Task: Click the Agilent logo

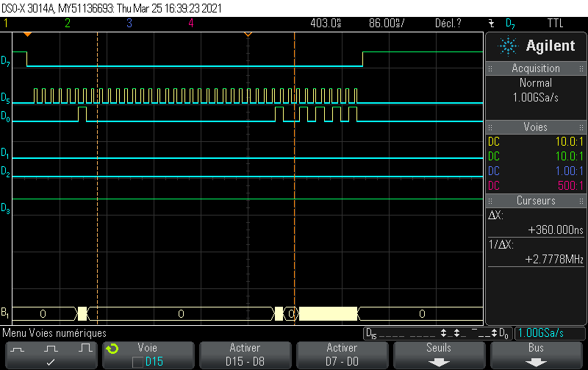Action: (x=537, y=46)
